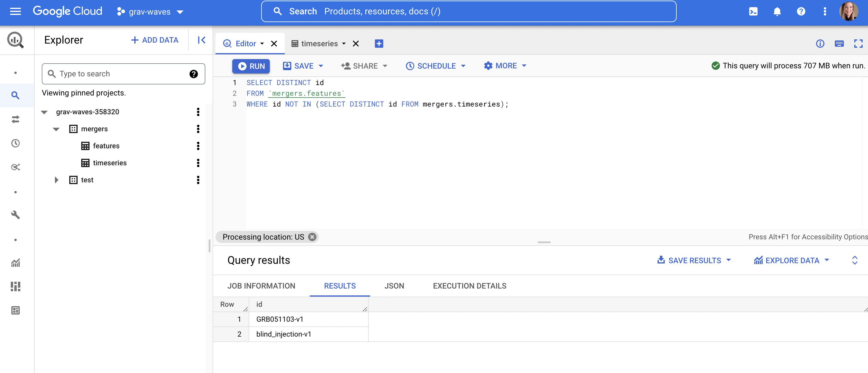The image size is (868, 373).
Task: Open the Cloud Shell terminal icon
Action: [753, 12]
